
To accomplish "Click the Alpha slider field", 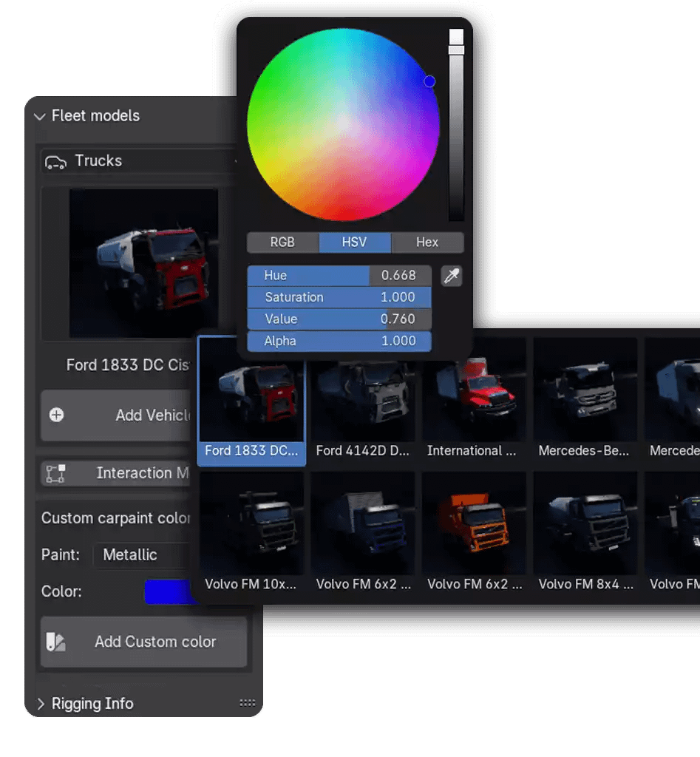I will click(339, 341).
